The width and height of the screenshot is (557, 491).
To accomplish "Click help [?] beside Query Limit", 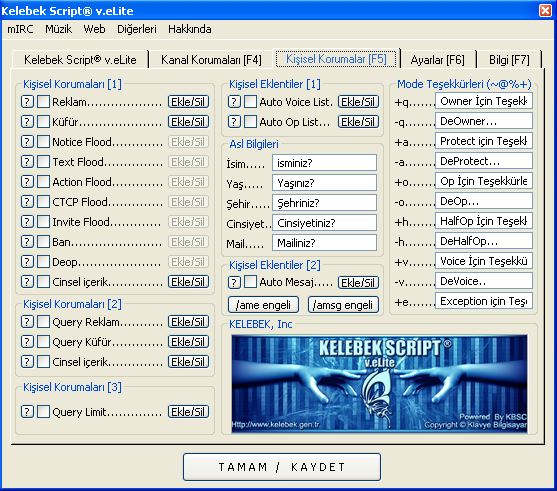I will [27, 412].
